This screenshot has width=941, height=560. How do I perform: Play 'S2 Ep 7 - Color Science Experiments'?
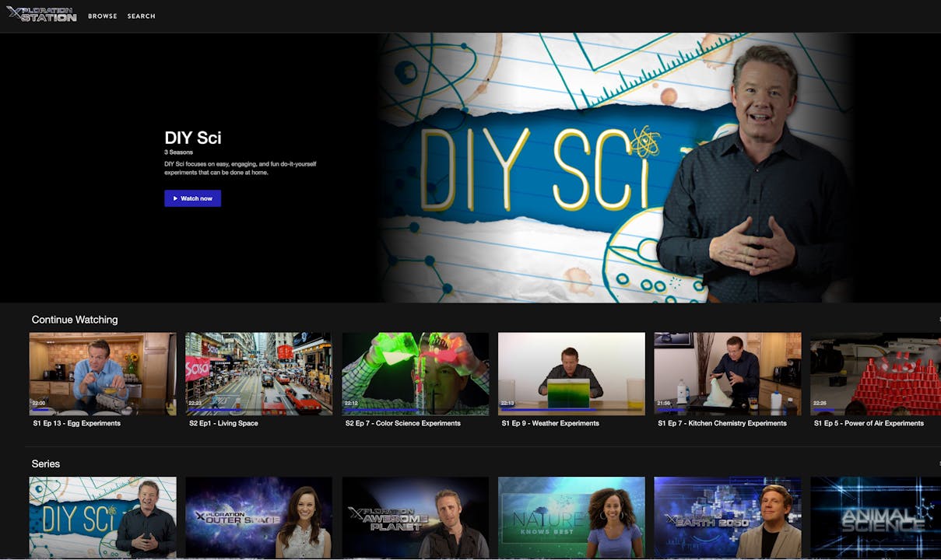click(415, 373)
